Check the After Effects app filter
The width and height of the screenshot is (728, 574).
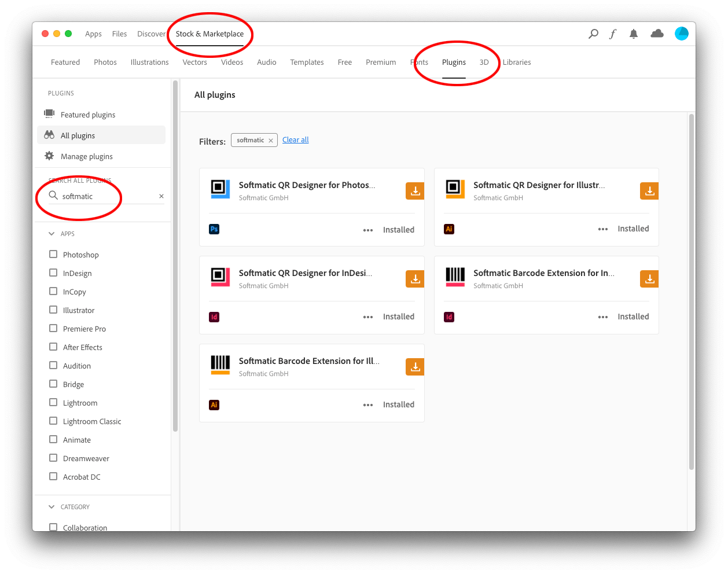coord(53,347)
